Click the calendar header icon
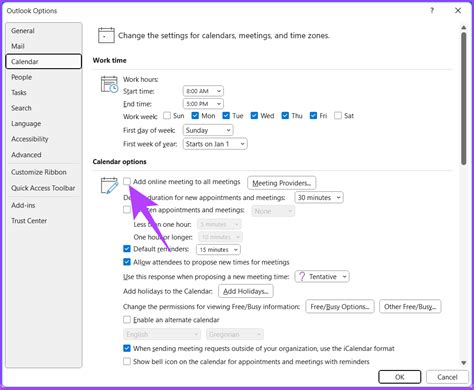This screenshot has height=390, width=474. pos(106,35)
